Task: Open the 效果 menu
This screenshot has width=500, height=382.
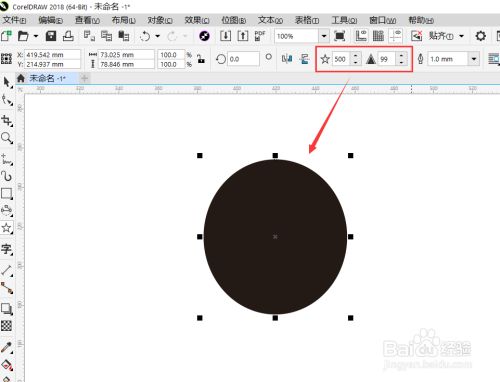Action: coord(197,20)
